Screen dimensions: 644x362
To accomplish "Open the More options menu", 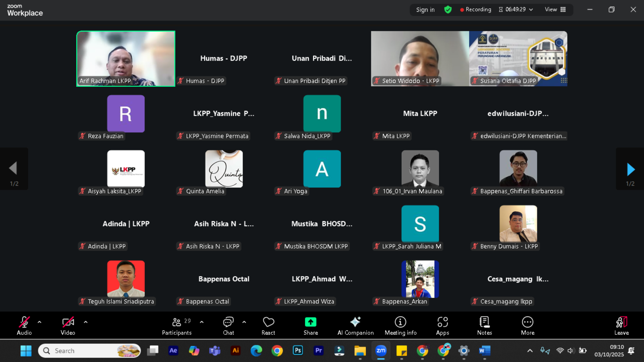I will [528, 326].
